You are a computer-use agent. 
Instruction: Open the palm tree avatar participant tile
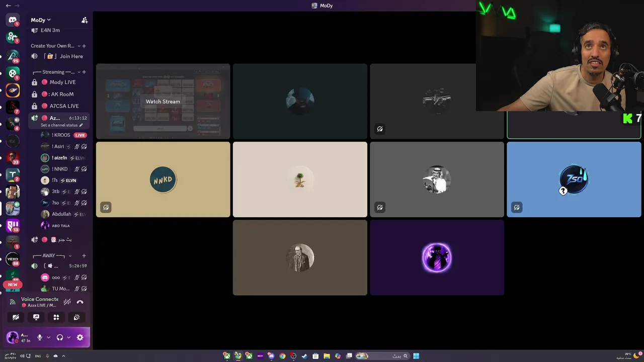pyautogui.click(x=300, y=179)
